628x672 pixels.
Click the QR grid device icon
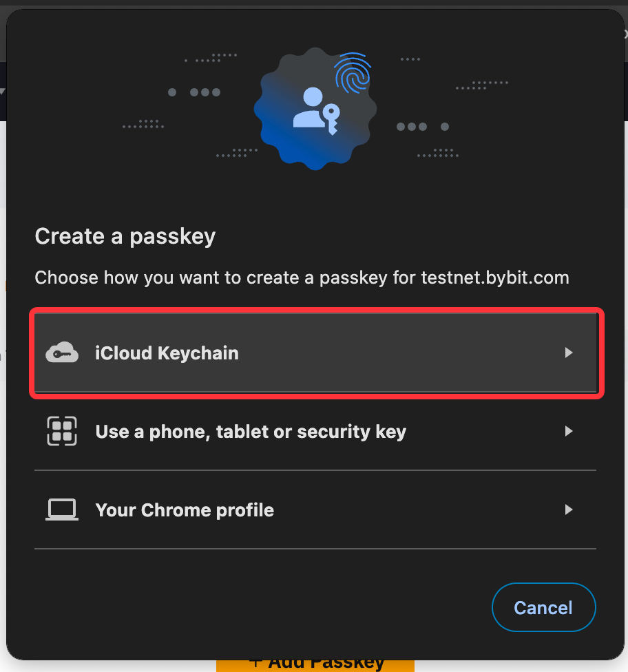pos(61,432)
